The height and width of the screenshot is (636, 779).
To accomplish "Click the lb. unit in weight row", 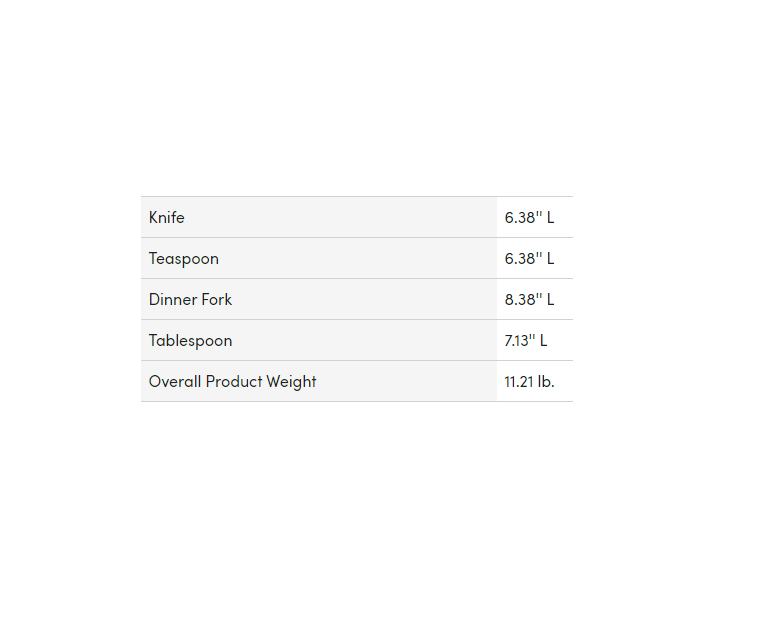I will 546,382.
